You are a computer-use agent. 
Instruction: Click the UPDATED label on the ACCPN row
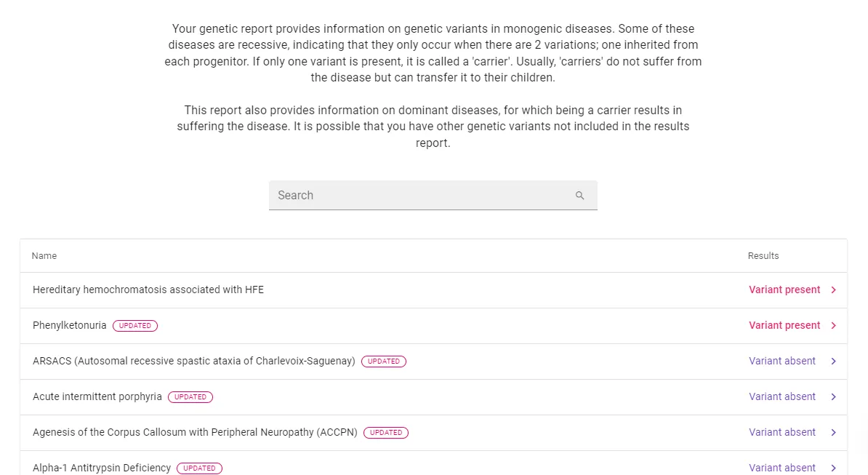point(386,432)
